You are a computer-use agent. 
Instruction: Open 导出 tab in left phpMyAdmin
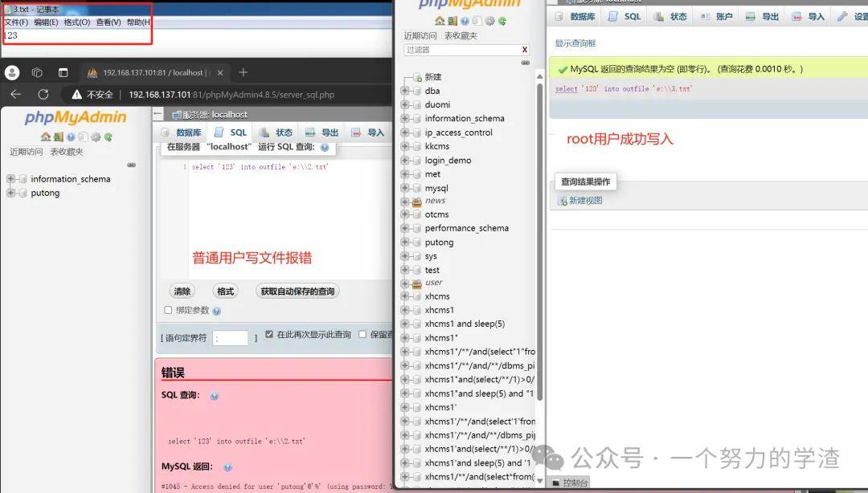point(321,132)
